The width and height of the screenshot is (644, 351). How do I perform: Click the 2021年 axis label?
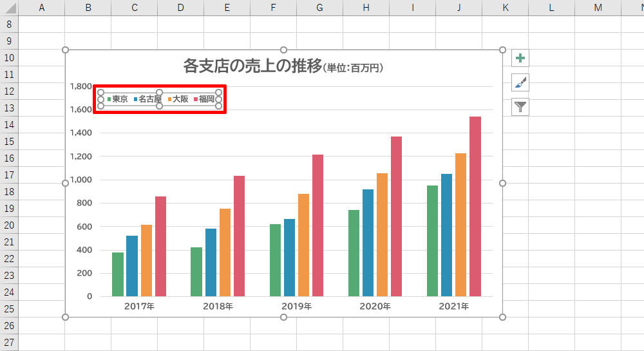(x=453, y=307)
